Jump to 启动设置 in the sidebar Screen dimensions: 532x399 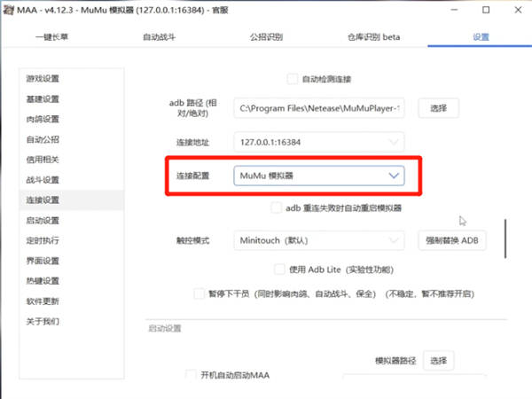point(43,220)
